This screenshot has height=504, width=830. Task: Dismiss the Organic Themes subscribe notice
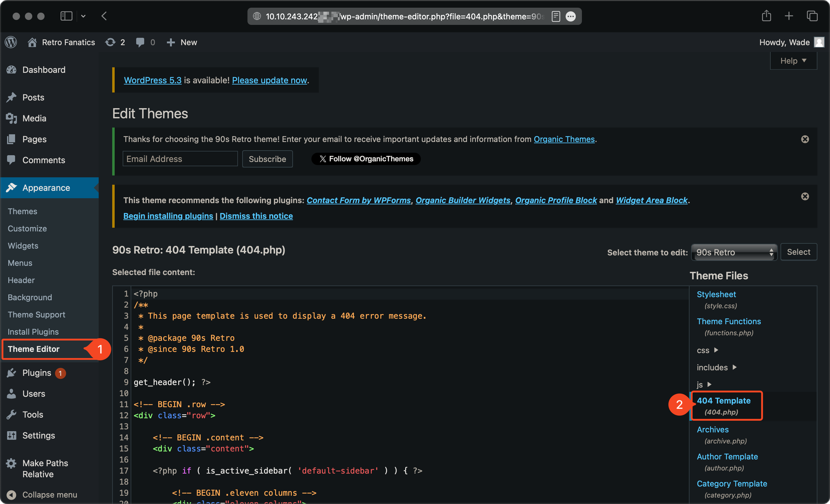point(805,139)
